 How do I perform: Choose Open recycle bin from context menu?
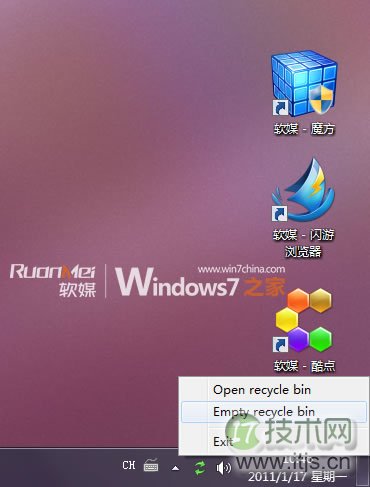(274, 390)
